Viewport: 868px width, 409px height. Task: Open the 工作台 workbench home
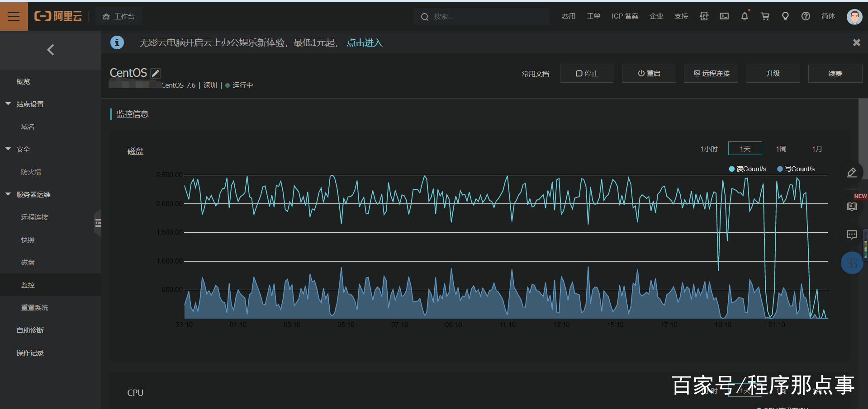click(x=119, y=16)
